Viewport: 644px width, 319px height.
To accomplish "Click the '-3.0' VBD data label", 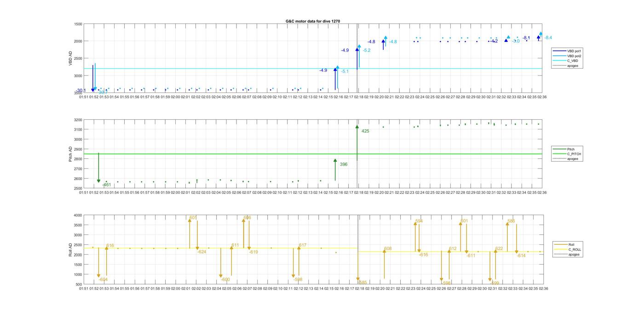I will (x=516, y=41).
